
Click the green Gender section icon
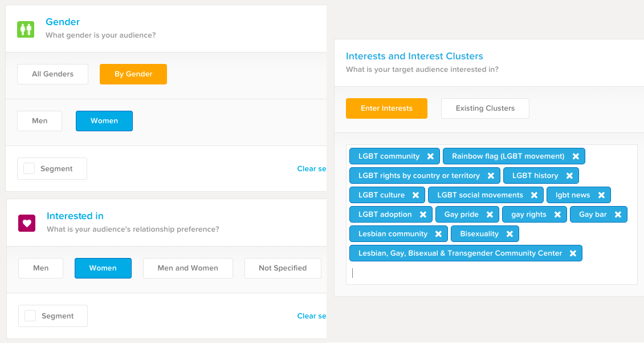point(26,29)
